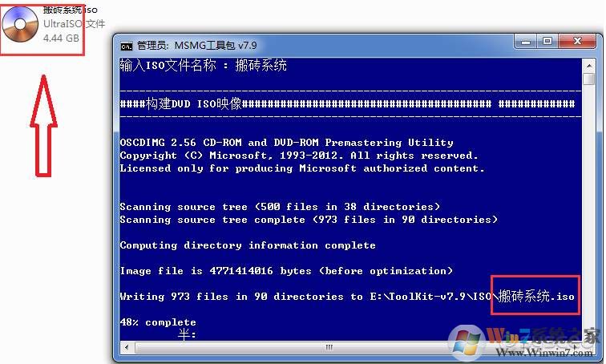Click the UltraISO disc file icon

pyautogui.click(x=20, y=24)
